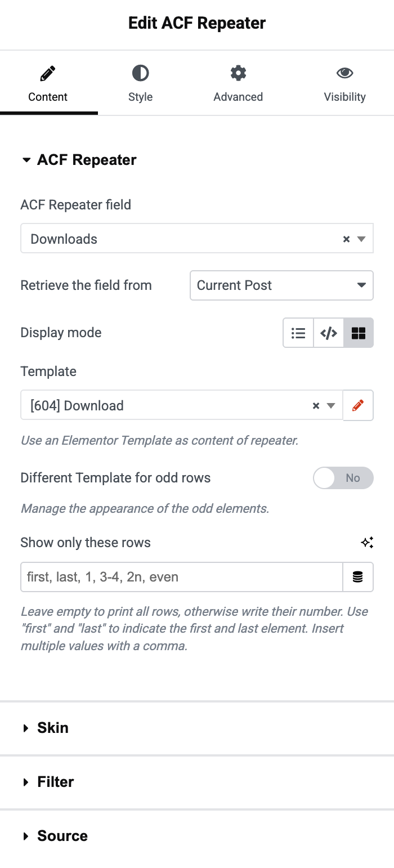Image resolution: width=394 pixels, height=868 pixels.
Task: Collapse the ACF Repeater section
Action: click(x=87, y=160)
